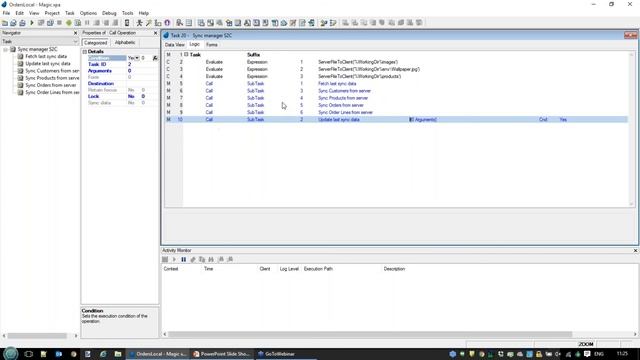Click the Navigator horizontal scrollbar
Screen dimensions: 640x360
pos(37,336)
